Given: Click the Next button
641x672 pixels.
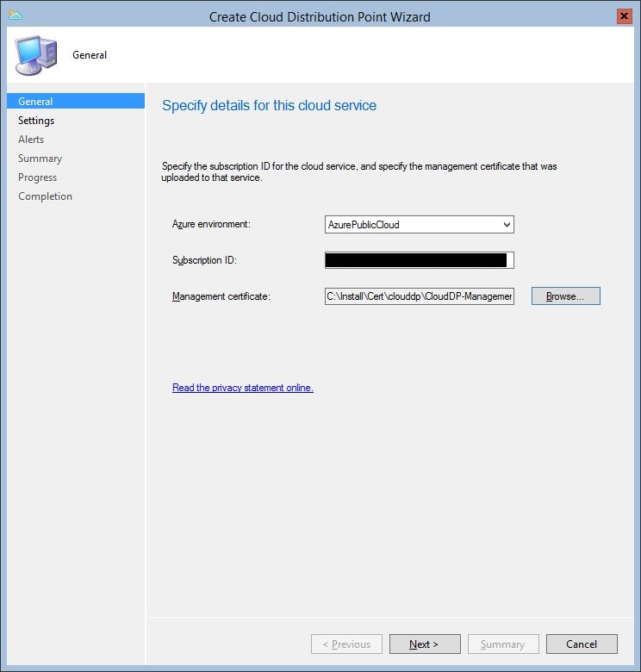Looking at the screenshot, I should click(x=425, y=644).
